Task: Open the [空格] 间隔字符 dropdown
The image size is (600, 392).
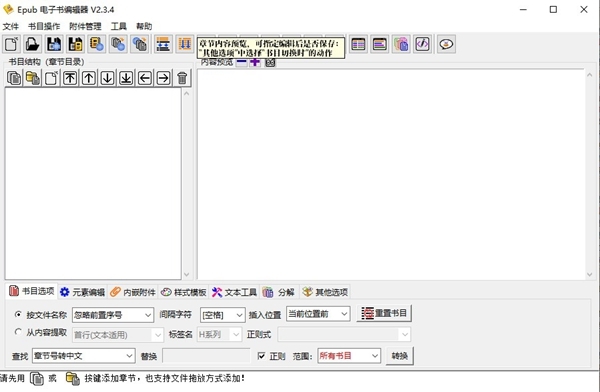Action: (x=222, y=315)
